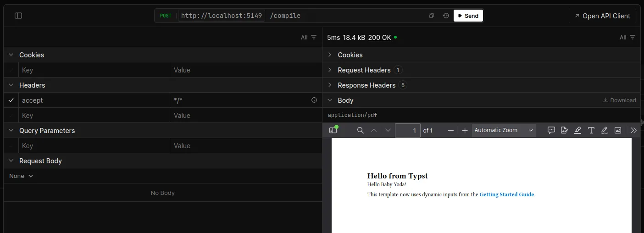Toggle the left sidebar panel icon
Image resolution: width=644 pixels, height=233 pixels.
tap(18, 16)
